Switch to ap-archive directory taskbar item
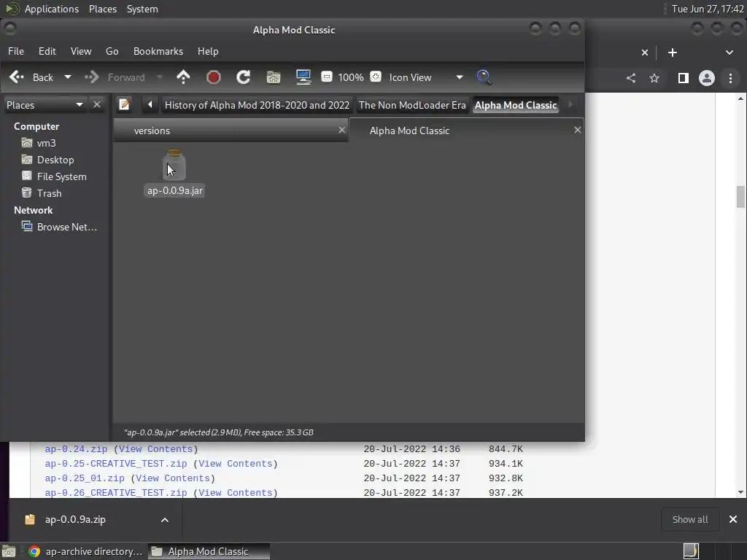Viewport: 747px width, 560px height. tap(85, 551)
